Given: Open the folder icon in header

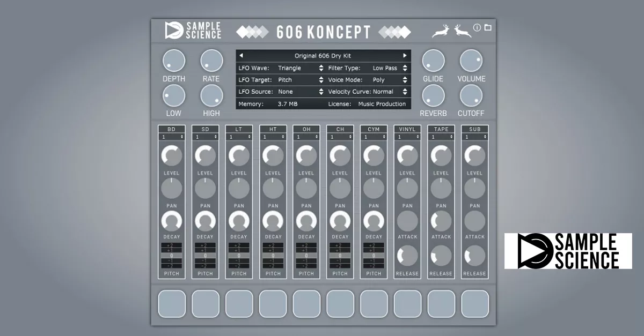Looking at the screenshot, I should pyautogui.click(x=488, y=28).
